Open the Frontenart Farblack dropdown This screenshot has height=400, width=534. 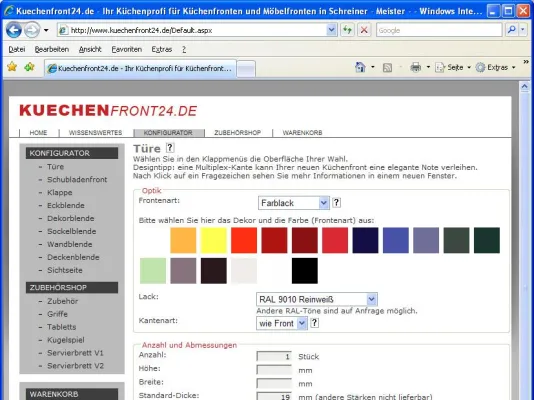[294, 203]
